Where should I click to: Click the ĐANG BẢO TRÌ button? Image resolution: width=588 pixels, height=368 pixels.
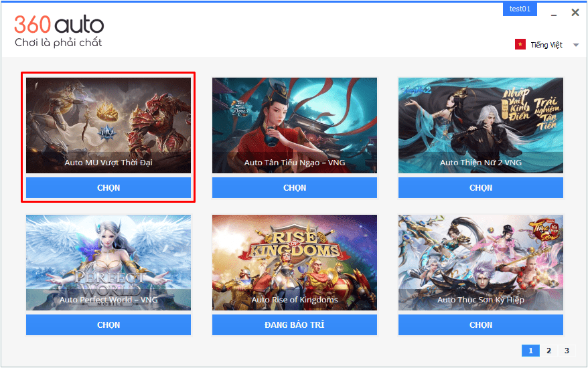coord(295,325)
